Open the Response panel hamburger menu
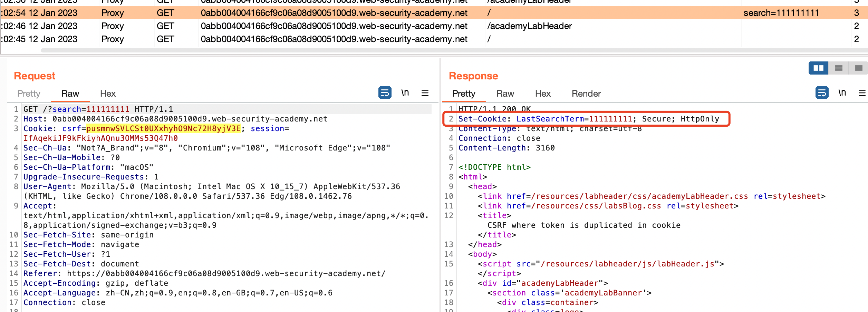Screen dimensions: 868x312 click(862, 93)
